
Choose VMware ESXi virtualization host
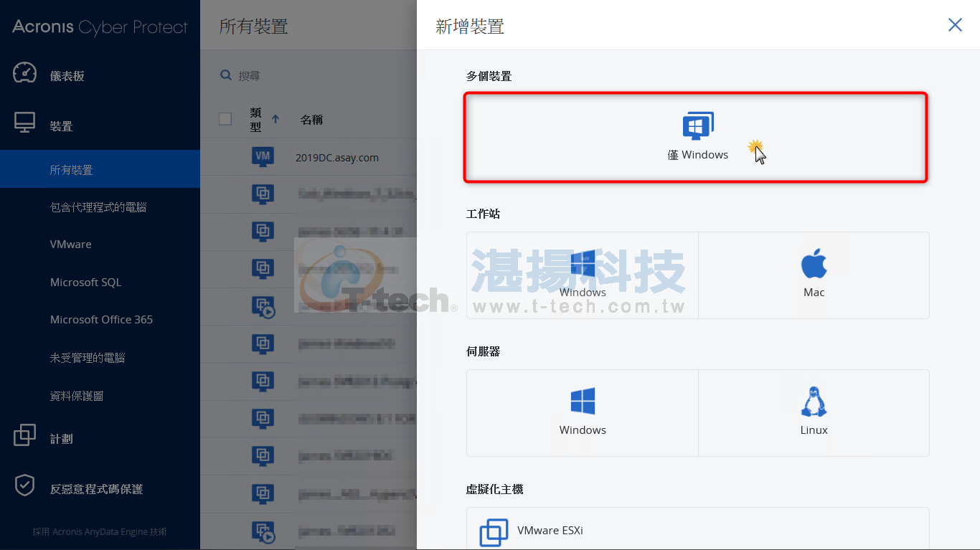coord(698,529)
